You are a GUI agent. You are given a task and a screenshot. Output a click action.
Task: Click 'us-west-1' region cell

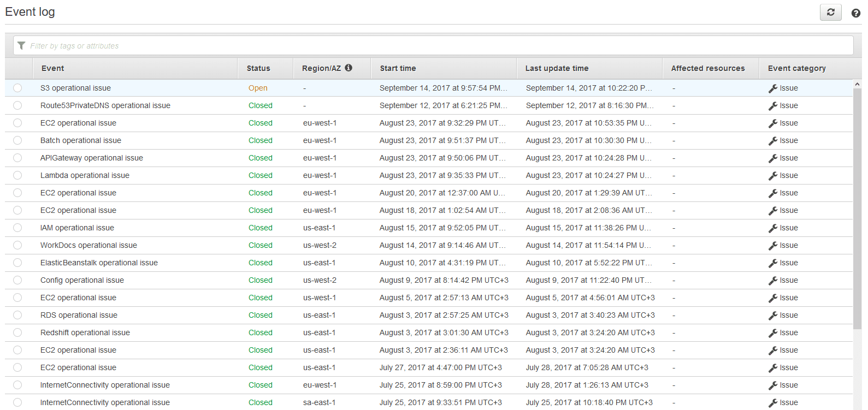coord(320,298)
